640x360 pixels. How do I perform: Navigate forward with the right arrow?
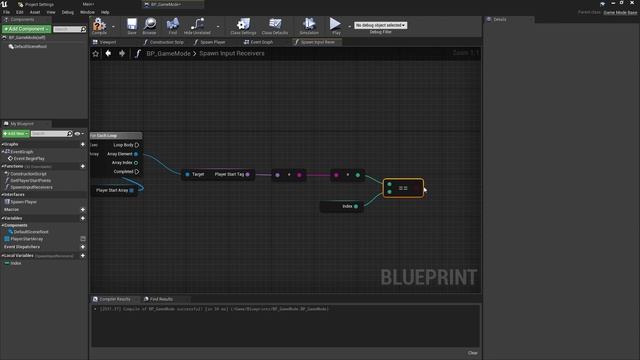point(122,53)
